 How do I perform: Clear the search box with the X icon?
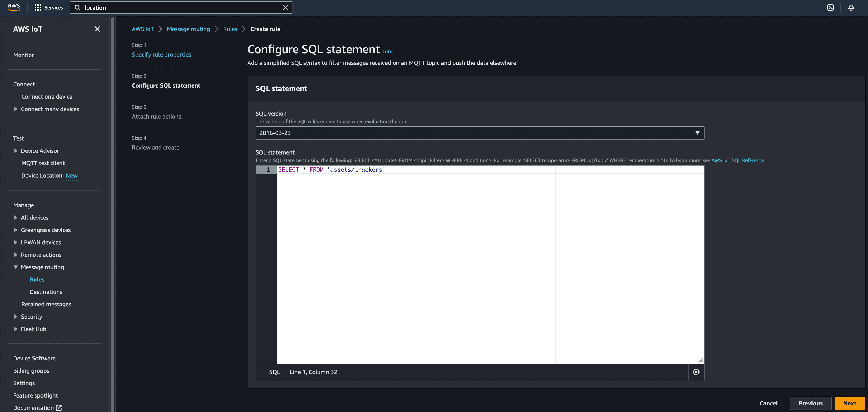click(x=285, y=7)
